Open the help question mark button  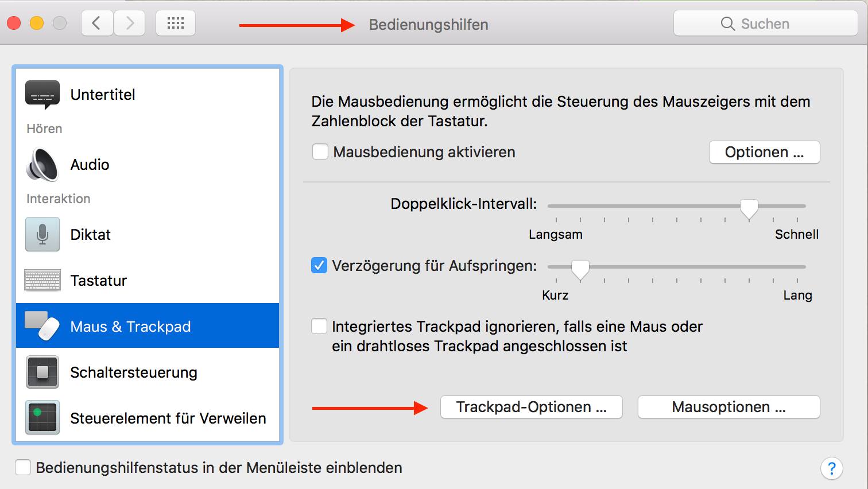[x=832, y=468]
